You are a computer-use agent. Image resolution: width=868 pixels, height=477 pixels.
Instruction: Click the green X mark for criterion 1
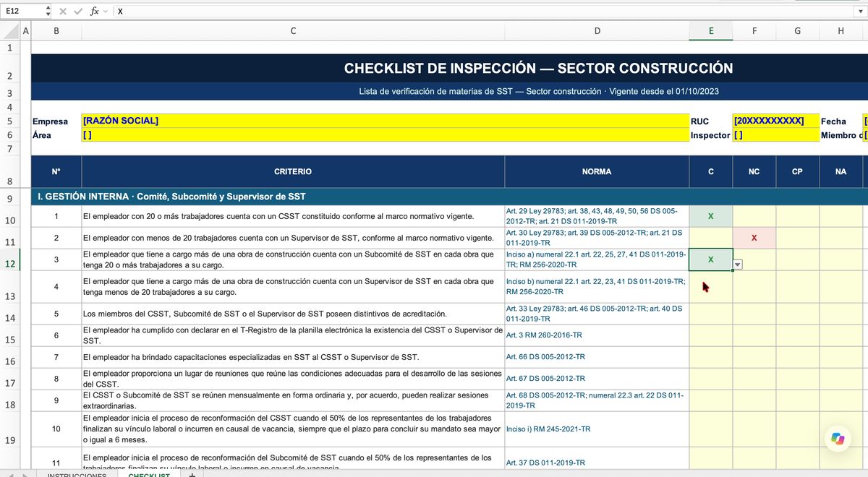711,216
